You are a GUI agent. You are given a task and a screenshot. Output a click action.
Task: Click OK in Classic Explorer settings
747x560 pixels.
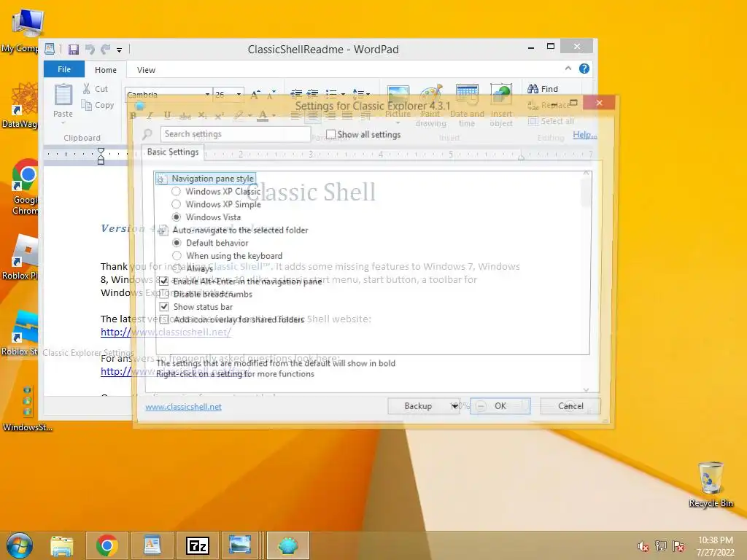click(x=500, y=406)
